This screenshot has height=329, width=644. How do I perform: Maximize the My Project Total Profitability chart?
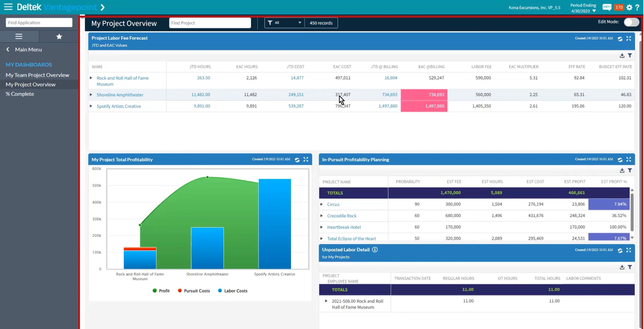(306, 159)
